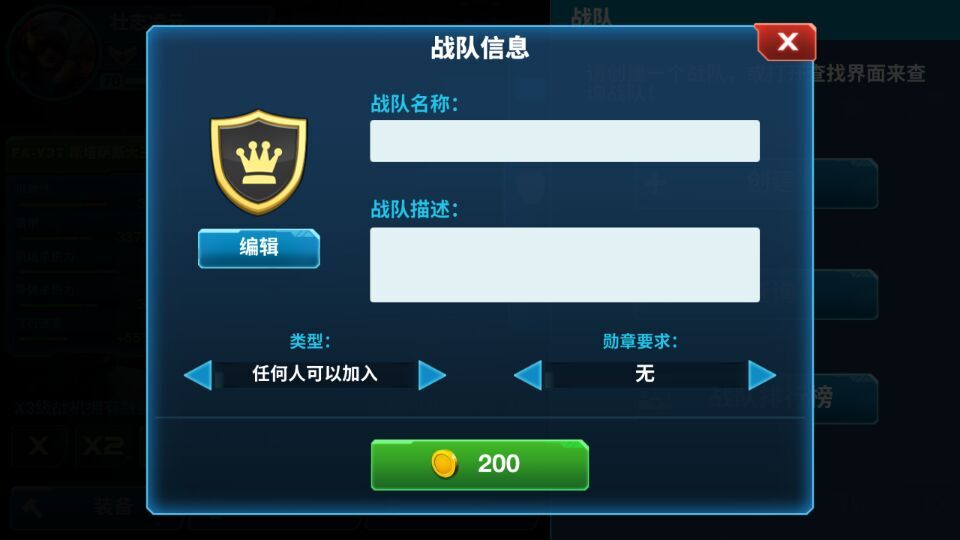
Task: Click the 战队描述 text box
Action: coord(564,264)
